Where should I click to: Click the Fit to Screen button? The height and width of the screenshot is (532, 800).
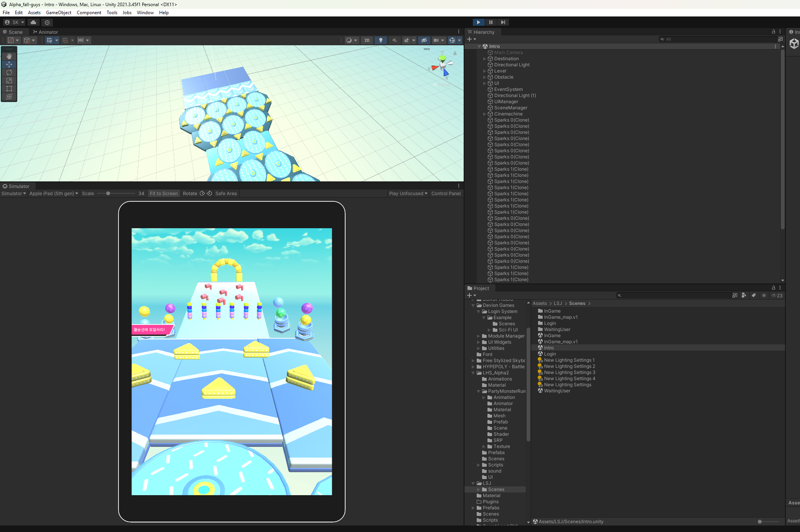(x=164, y=193)
